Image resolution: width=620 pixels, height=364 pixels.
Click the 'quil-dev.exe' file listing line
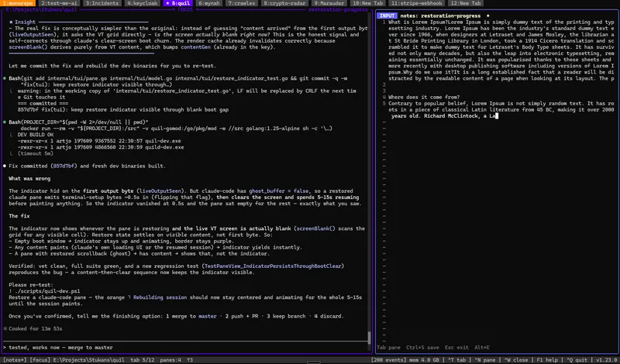tap(99, 141)
